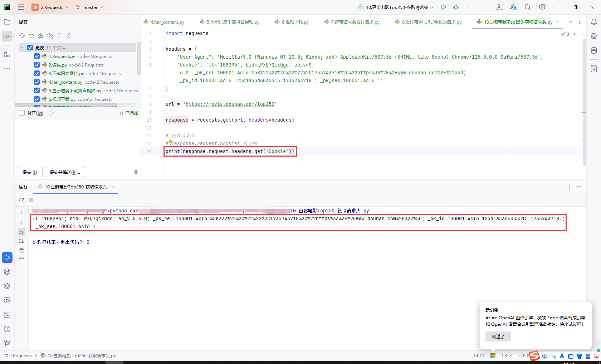Open the AI Assistant spiral icon
The height and width of the screenshot is (364, 601).
594,36
